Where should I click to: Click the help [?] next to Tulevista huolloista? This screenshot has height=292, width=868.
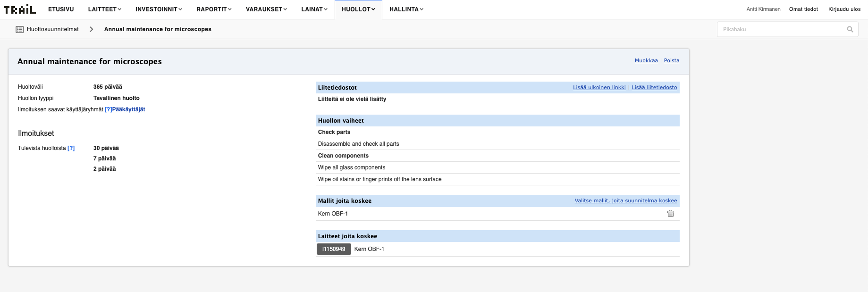tap(71, 148)
